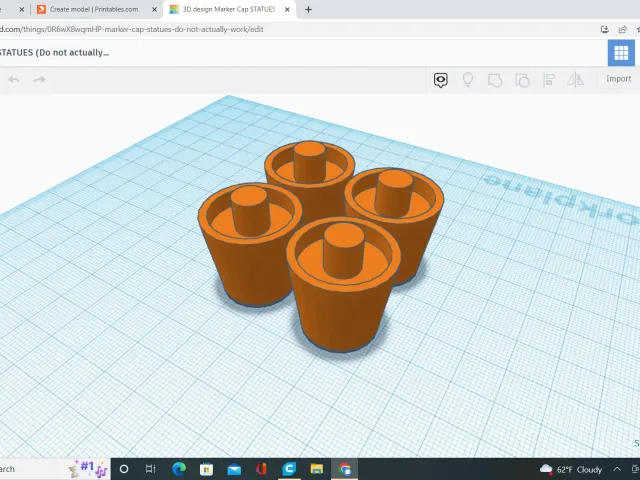
Task: Click the install app icon in address bar
Action: point(604,29)
